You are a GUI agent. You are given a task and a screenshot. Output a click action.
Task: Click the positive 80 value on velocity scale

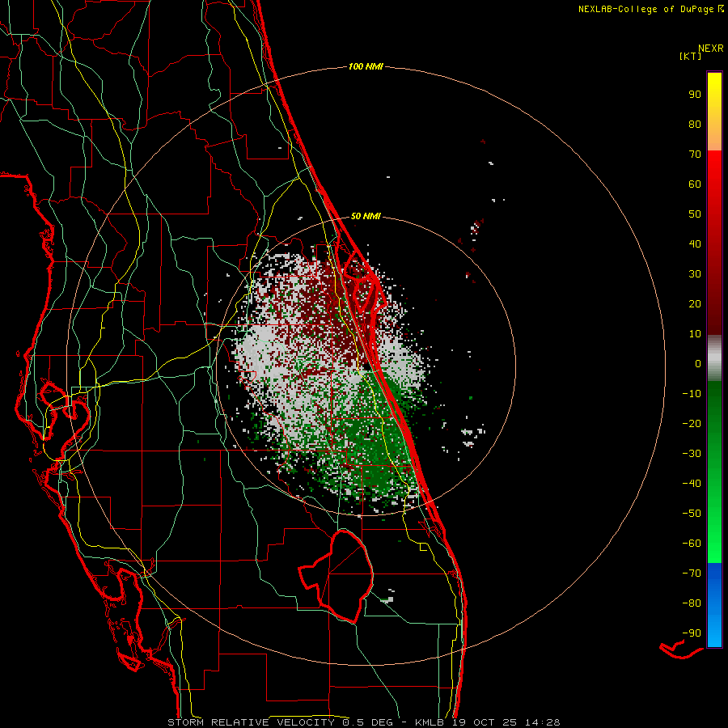click(695, 125)
